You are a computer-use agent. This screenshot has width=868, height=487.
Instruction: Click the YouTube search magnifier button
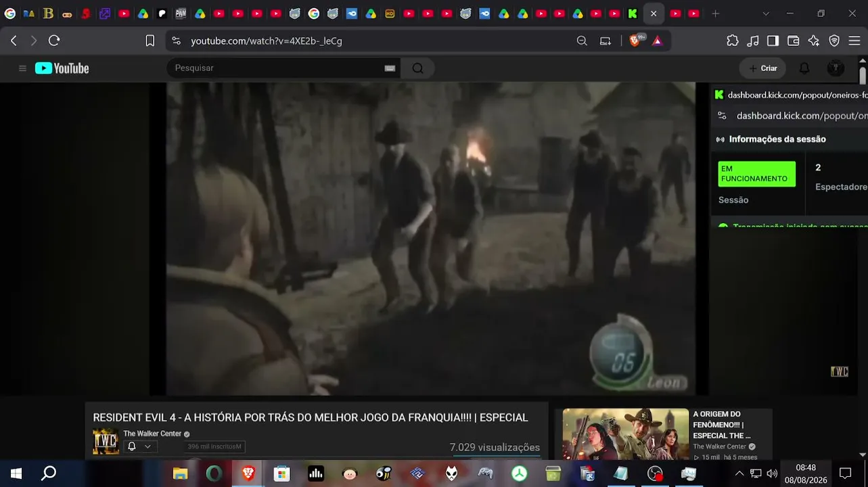pos(417,68)
